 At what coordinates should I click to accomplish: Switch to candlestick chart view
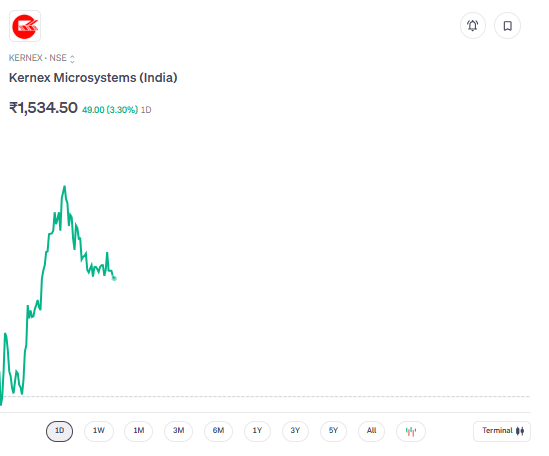point(411,431)
